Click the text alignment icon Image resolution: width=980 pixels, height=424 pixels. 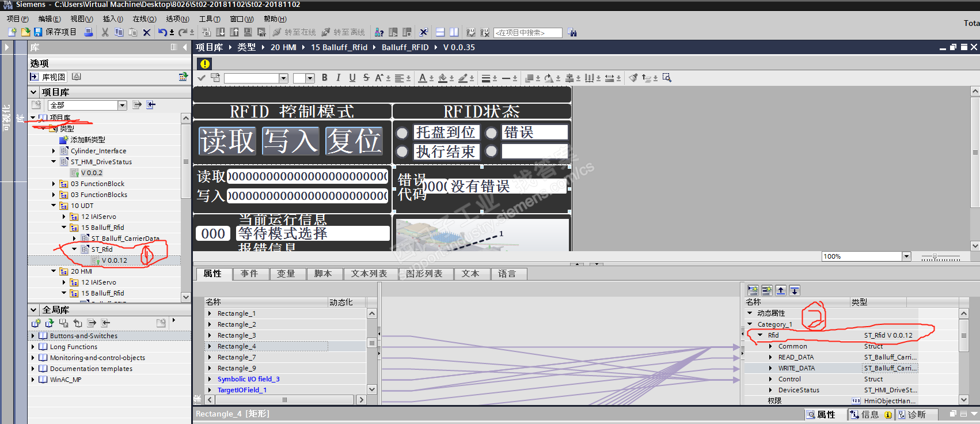[400, 78]
